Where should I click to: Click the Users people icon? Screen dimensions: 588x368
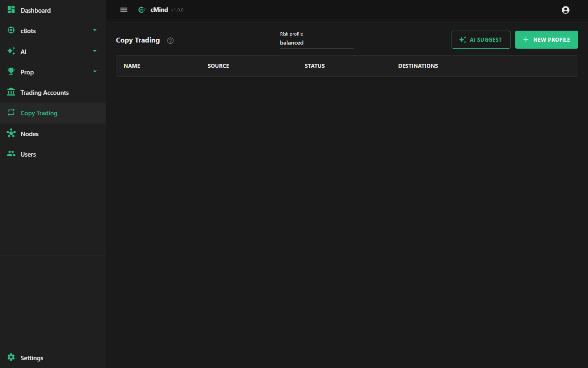tap(11, 154)
